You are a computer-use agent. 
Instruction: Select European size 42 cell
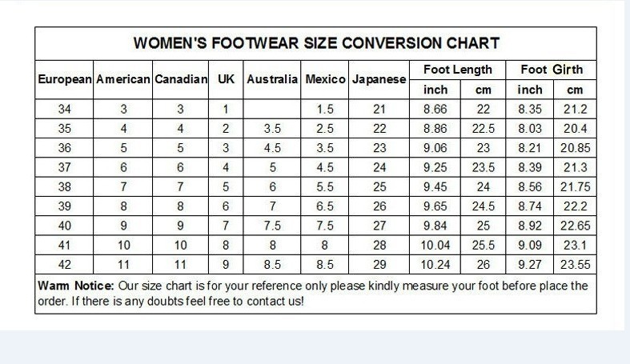(x=64, y=265)
